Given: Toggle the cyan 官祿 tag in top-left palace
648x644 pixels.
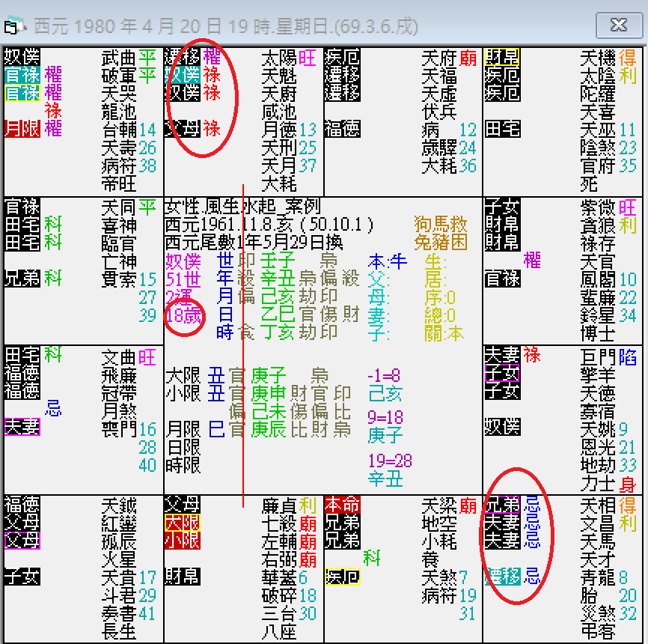Looking at the screenshot, I should pyautogui.click(x=22, y=75).
